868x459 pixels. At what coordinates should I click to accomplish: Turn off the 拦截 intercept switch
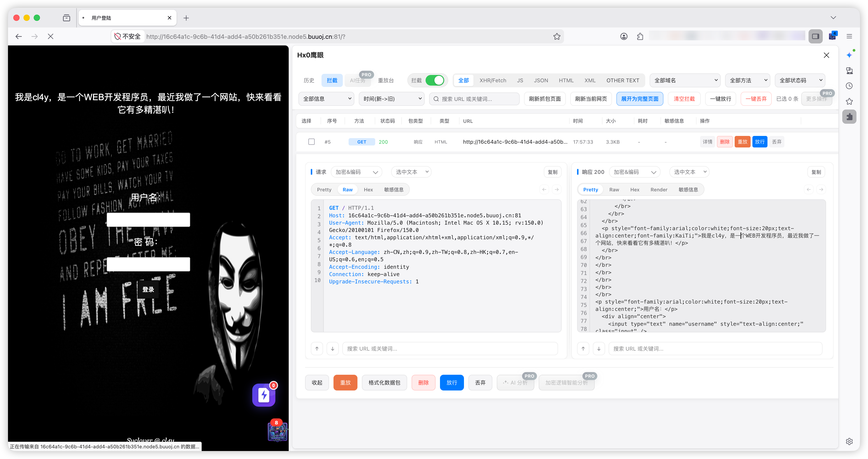point(435,80)
